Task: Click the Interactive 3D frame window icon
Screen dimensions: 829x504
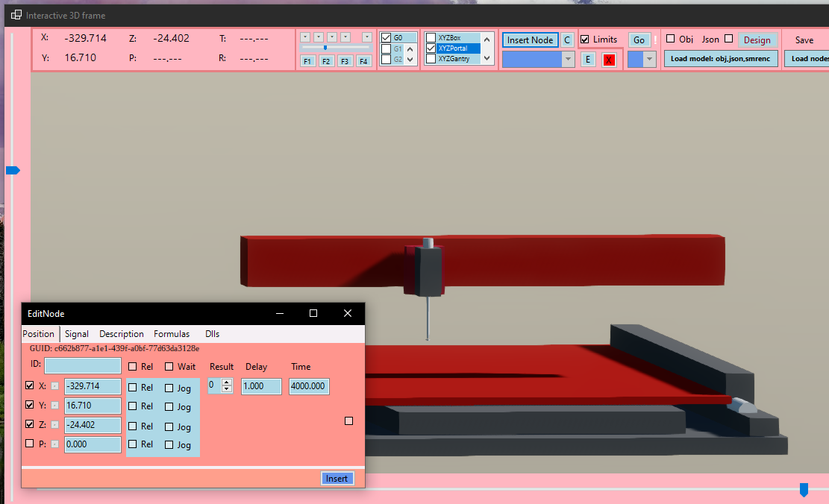Action: 16,16
